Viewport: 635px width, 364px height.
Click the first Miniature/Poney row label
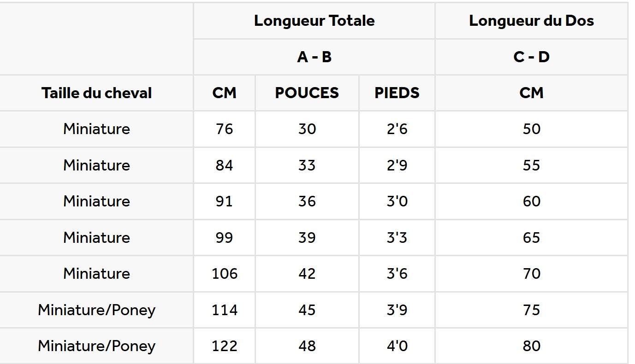pos(96,310)
